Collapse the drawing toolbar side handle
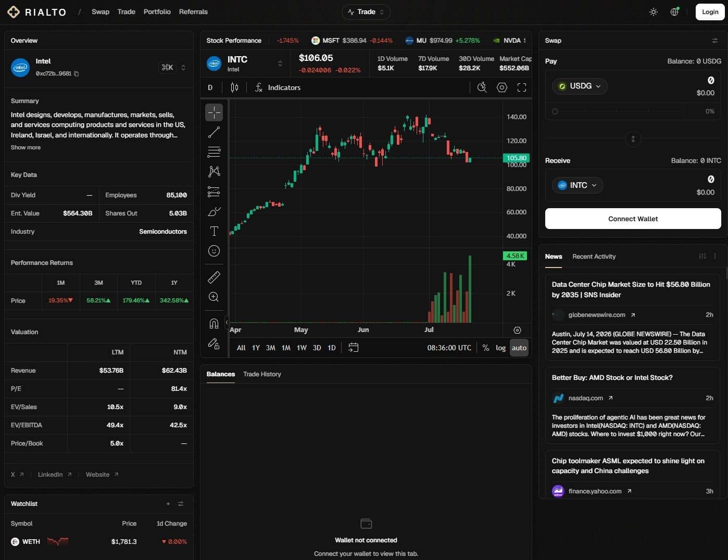The width and height of the screenshot is (728, 560). 227,323
